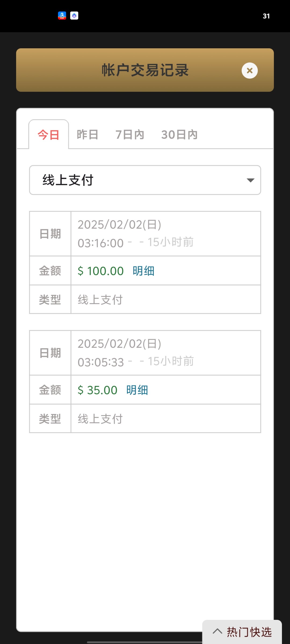290x644 pixels.
Task: Switch to the 昨日 tab
Action: point(88,135)
